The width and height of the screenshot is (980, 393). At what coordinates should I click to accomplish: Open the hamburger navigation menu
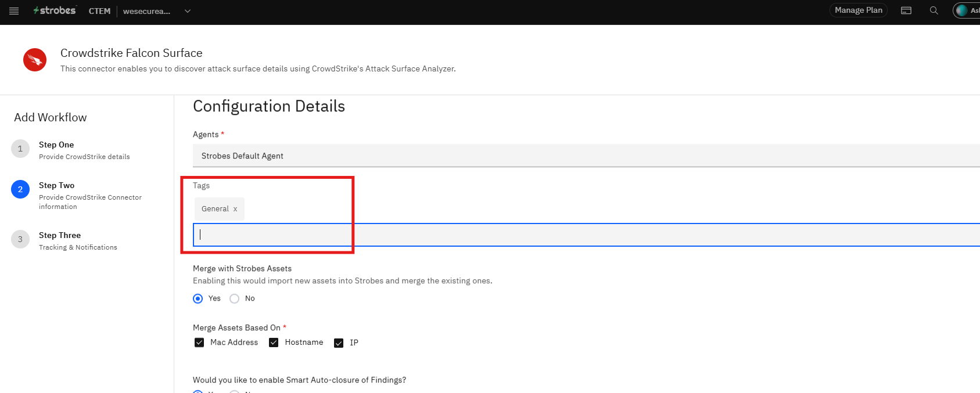click(14, 11)
